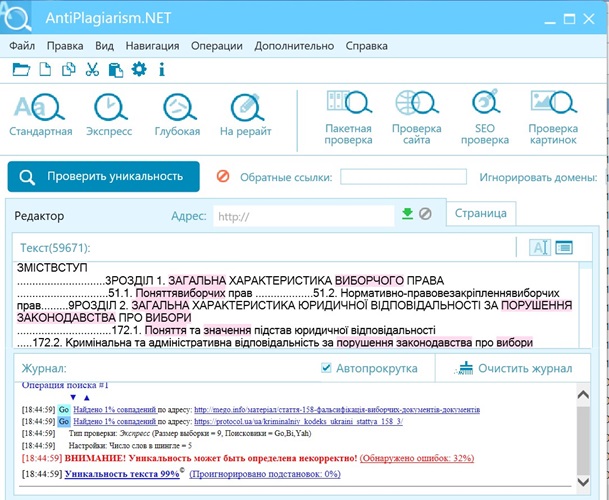Click Go badge for protocol.ua result
This screenshot has height=500, width=609.
click(x=64, y=422)
